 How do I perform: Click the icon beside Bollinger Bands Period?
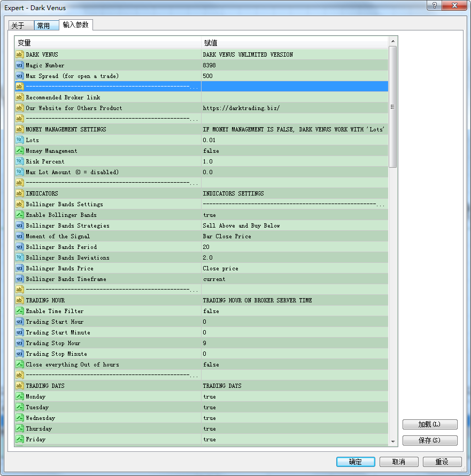(x=20, y=247)
